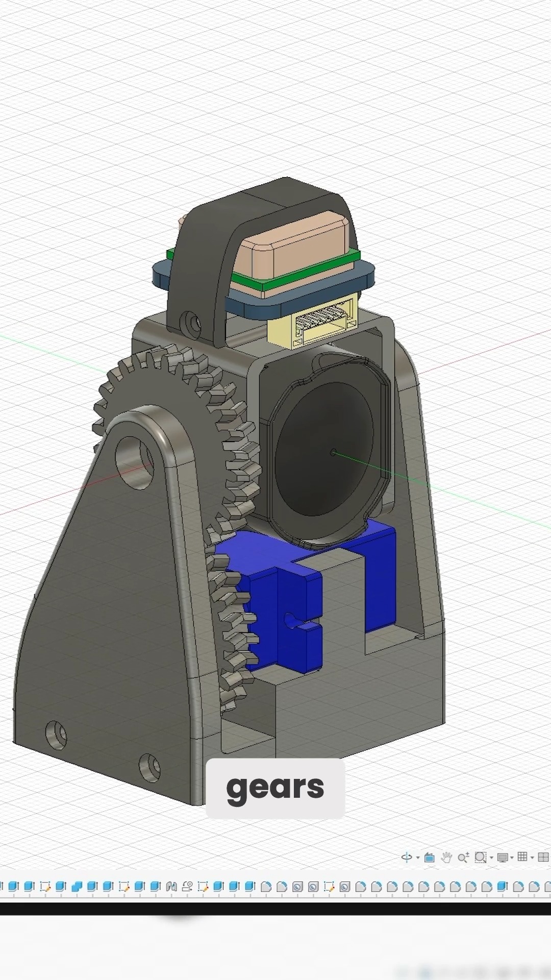Screen dimensions: 551x980
Task: Click the sketch feature between the hole features
Action: 329,887
